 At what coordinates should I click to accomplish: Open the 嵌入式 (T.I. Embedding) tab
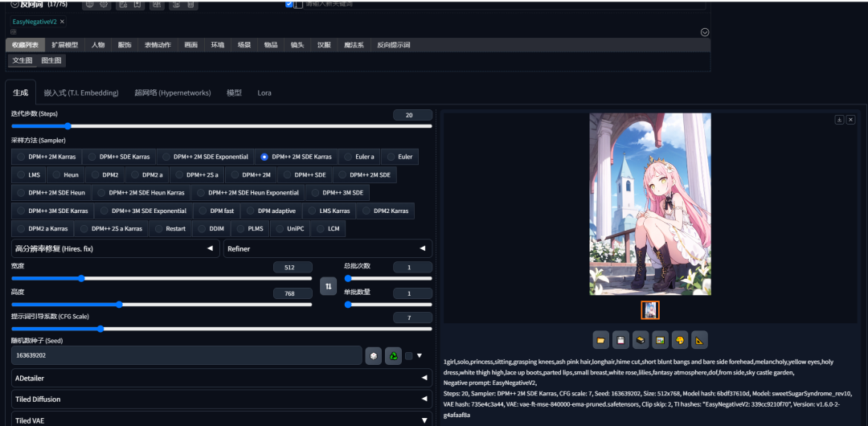[81, 92]
